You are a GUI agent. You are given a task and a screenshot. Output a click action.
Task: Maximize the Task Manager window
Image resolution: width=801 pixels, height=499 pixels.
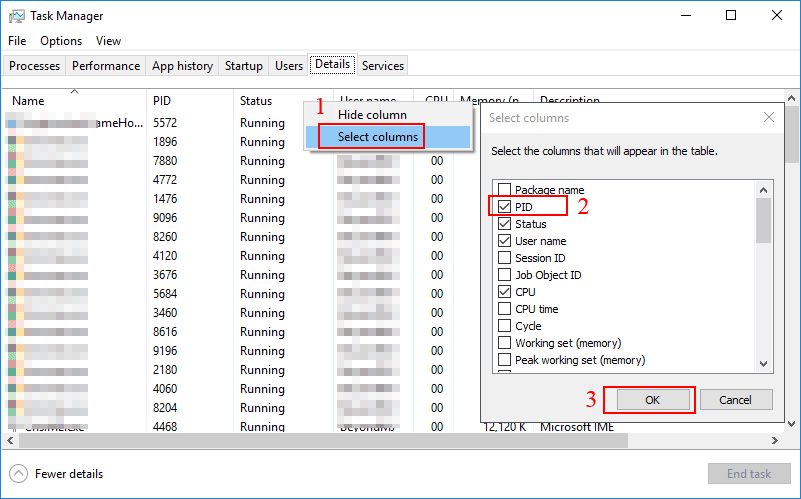pyautogui.click(x=731, y=15)
